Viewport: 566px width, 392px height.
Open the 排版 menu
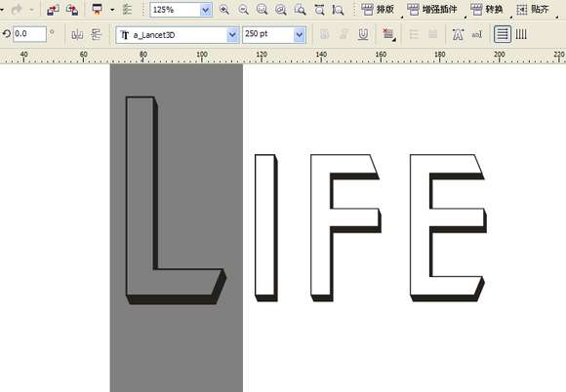click(x=378, y=10)
